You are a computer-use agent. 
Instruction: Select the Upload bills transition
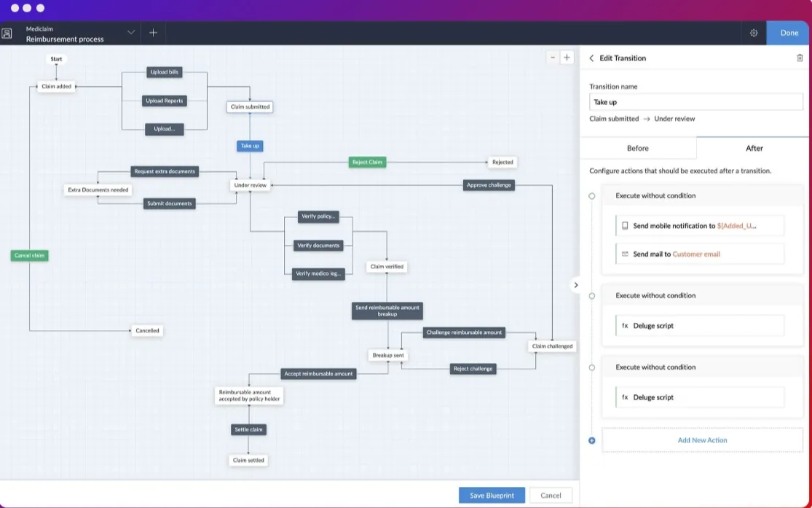click(164, 72)
